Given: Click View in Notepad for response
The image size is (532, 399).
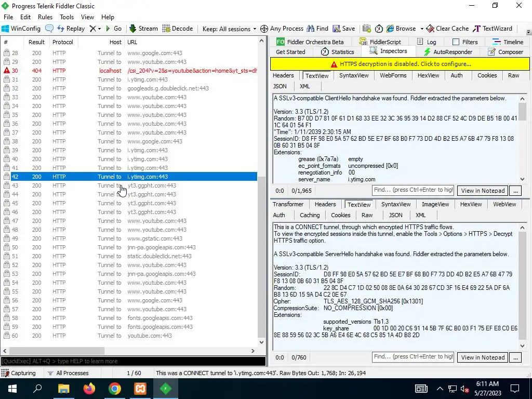Looking at the screenshot, I should pos(483,357).
